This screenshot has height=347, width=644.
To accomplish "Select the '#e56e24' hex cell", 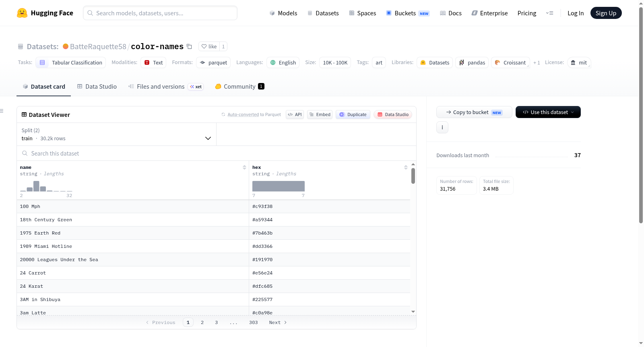I will coord(330,273).
